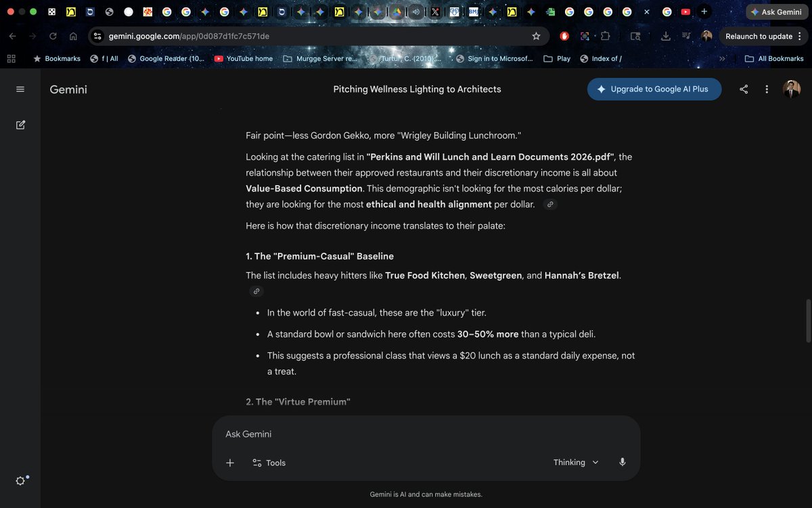This screenshot has width=812, height=508.
Task: Go back to previous page
Action: pyautogui.click(x=13, y=36)
